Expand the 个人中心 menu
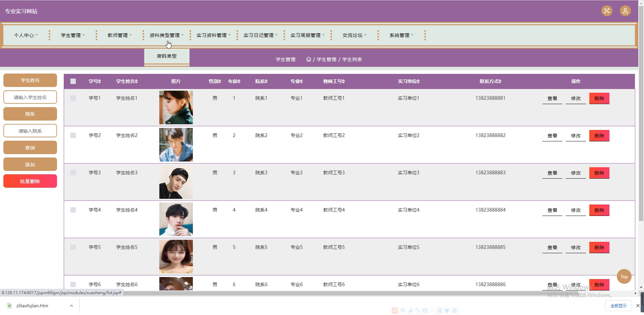This screenshot has height=315, width=644. [x=26, y=35]
